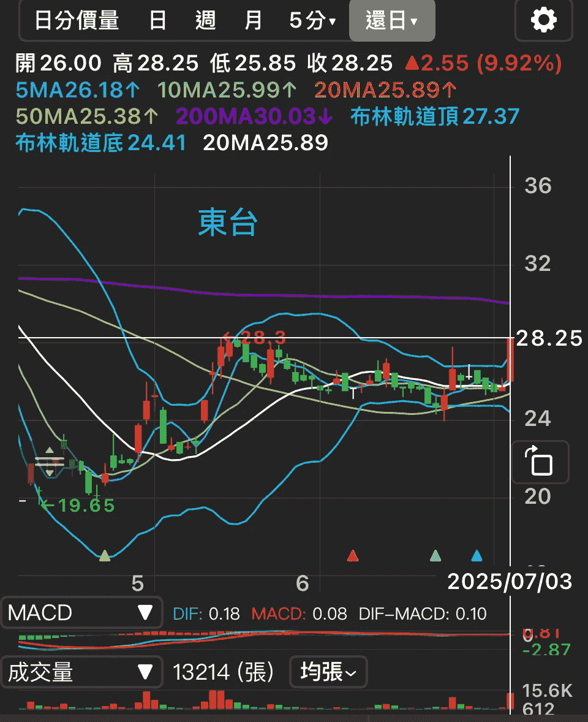Image resolution: width=588 pixels, height=722 pixels.
Task: Open the 還日 adjusted-price dropdown
Action: (392, 21)
